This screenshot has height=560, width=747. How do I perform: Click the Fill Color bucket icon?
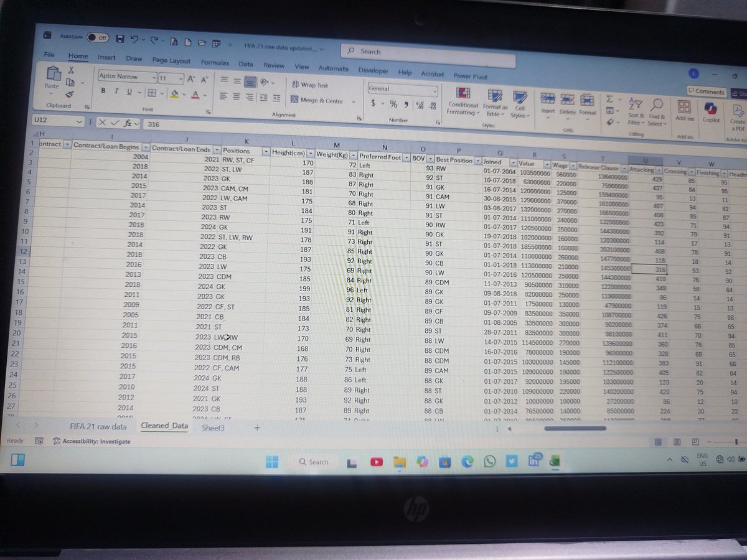click(x=175, y=95)
